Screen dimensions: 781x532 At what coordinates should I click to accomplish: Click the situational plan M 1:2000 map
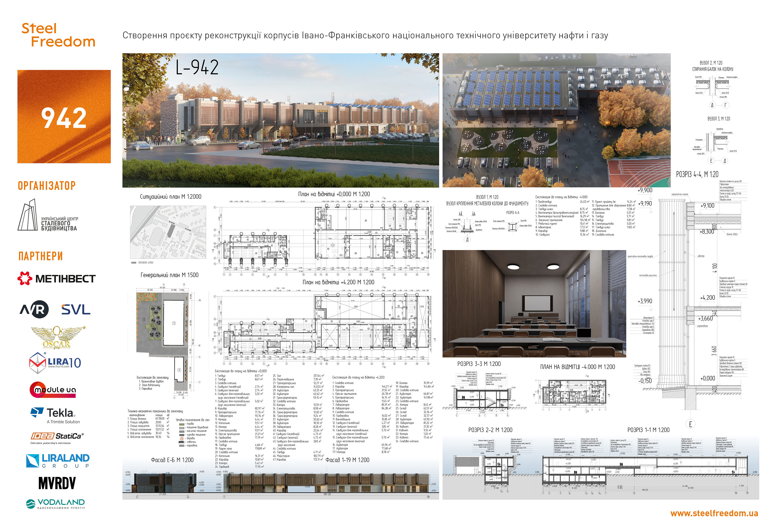[168, 232]
